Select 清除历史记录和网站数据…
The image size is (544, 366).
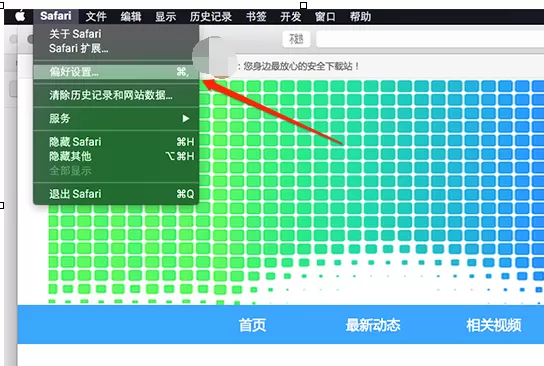[116, 95]
